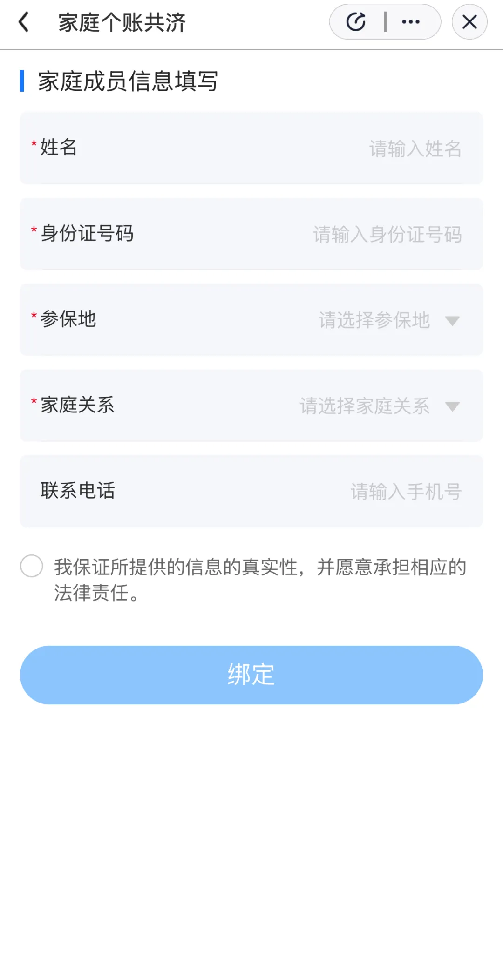The image size is (503, 980).
Task: Tap the 家庭关系 field label
Action: click(x=77, y=405)
